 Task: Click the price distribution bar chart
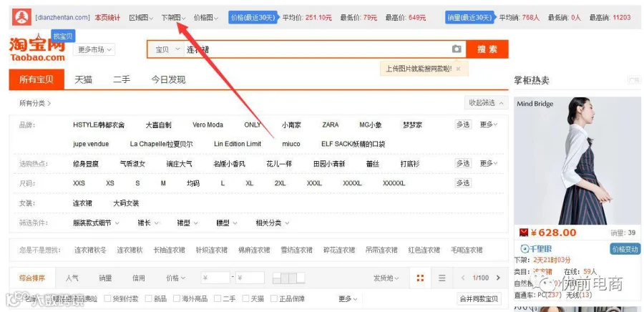[x=289, y=278]
